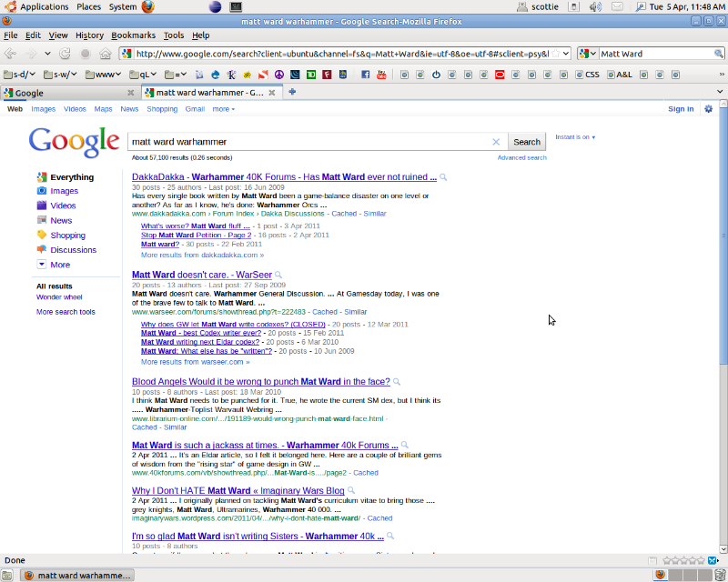This screenshot has height=582, width=728.
Task: Click magnifier beside Blood Angels result
Action: point(397,382)
